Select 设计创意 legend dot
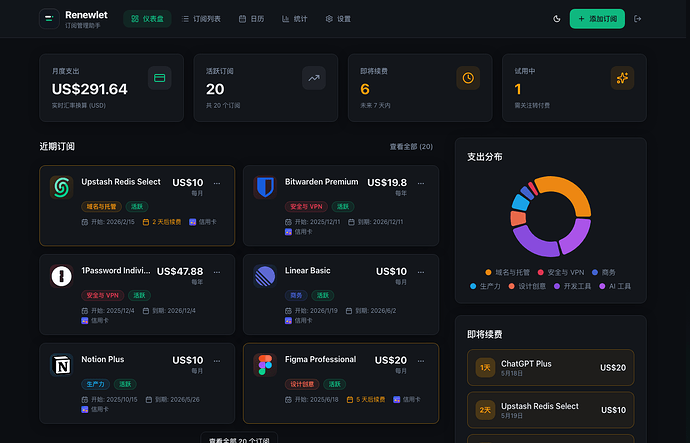 tap(511, 286)
